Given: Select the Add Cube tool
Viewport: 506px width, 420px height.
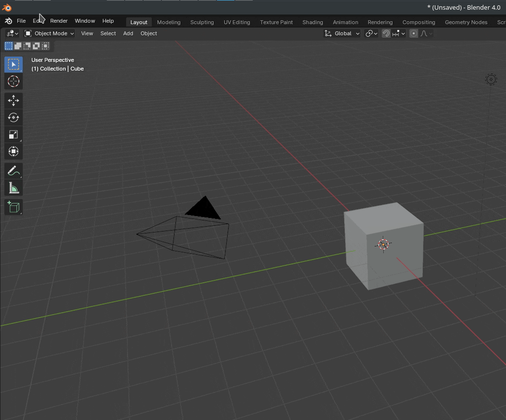Looking at the screenshot, I should [x=14, y=207].
